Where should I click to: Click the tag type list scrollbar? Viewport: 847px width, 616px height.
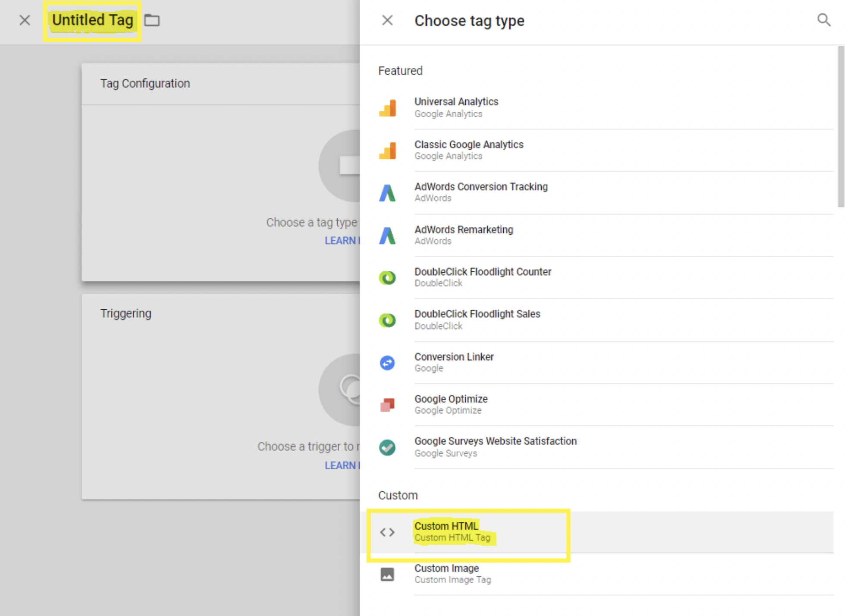841,126
